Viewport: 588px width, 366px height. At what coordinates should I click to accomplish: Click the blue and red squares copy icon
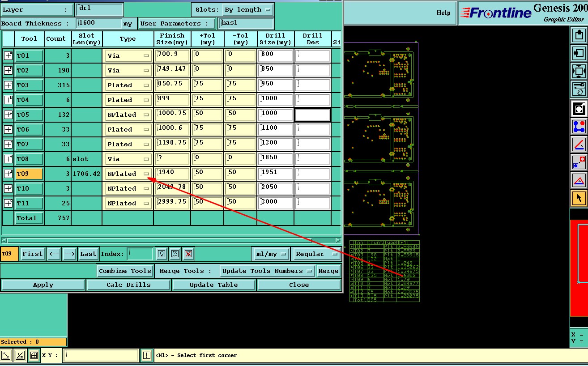pyautogui.click(x=579, y=162)
